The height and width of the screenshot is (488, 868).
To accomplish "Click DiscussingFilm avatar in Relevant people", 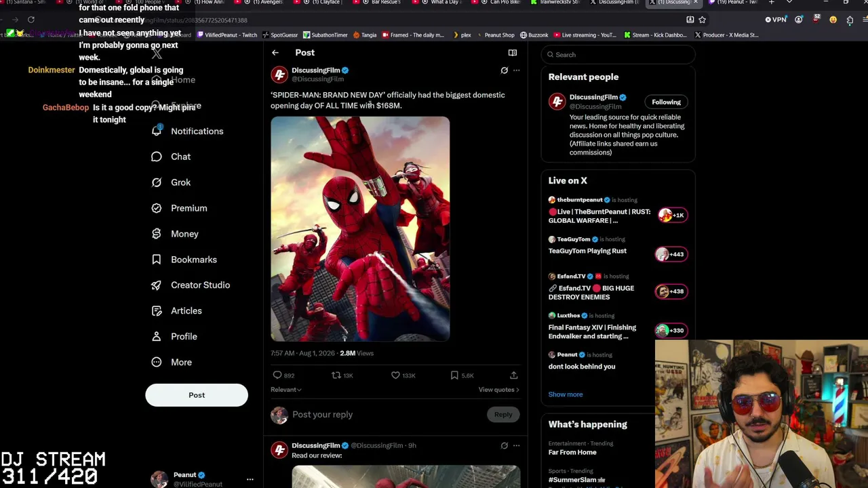I will point(557,102).
